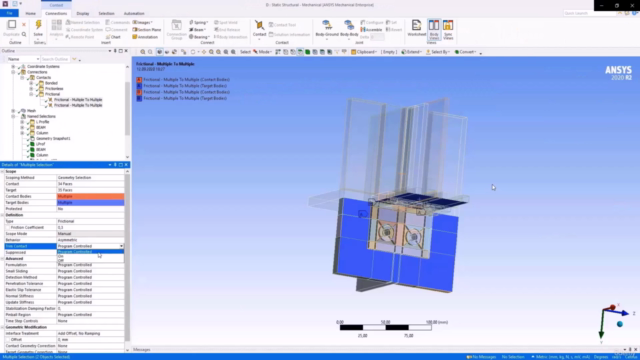Click the Solve lightning bolt icon
The image size is (640, 360).
(x=38, y=25)
